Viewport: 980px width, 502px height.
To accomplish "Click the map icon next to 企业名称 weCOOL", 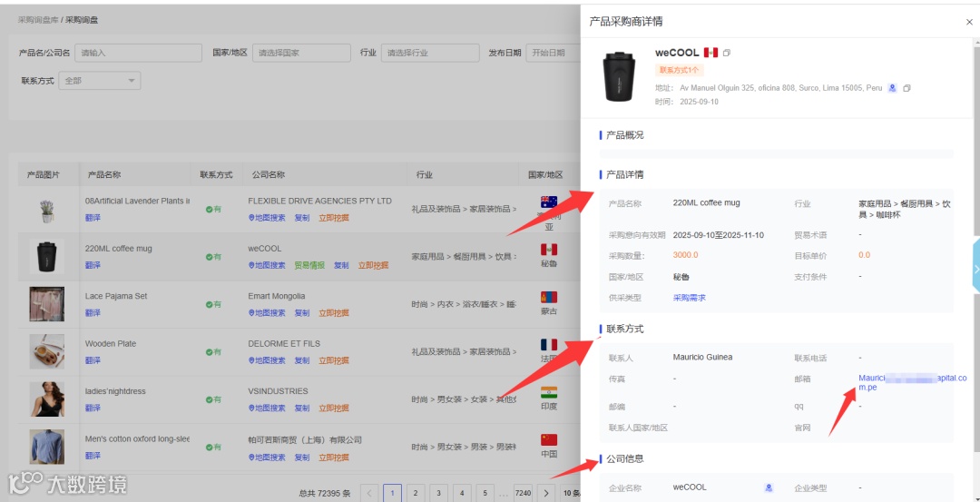I will pyautogui.click(x=769, y=487).
